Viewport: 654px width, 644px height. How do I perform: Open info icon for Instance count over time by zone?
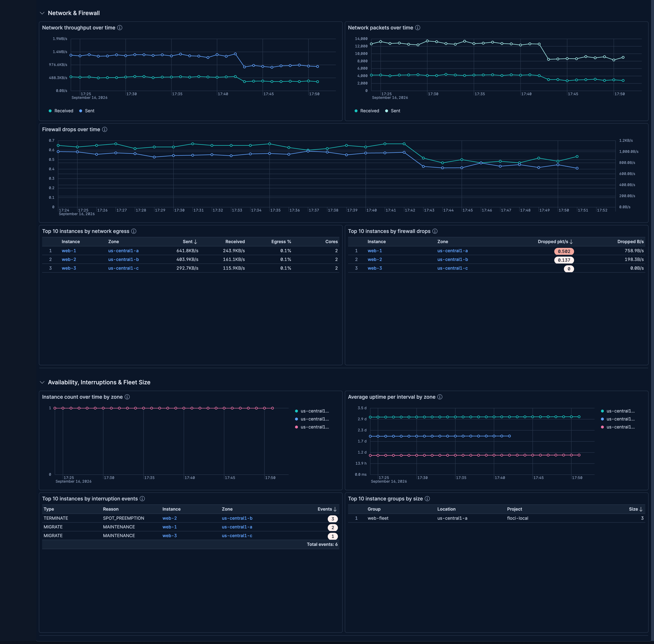tap(127, 397)
